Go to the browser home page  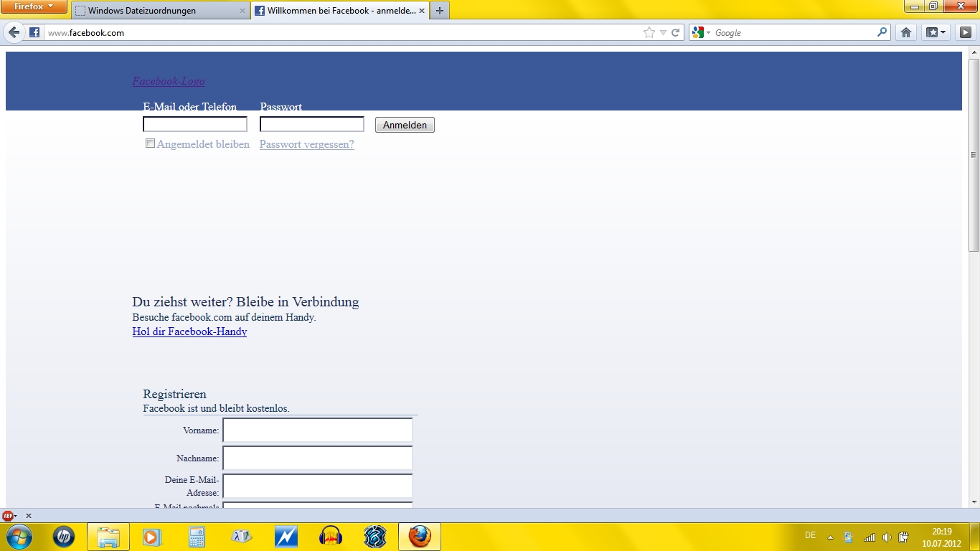pyautogui.click(x=906, y=32)
